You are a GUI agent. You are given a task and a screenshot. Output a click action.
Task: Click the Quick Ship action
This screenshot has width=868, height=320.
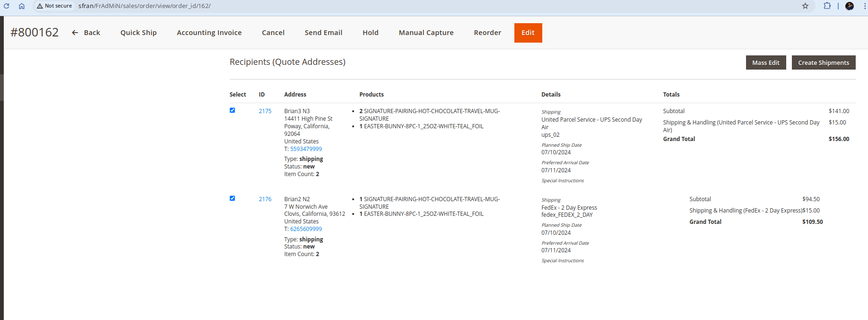(139, 33)
